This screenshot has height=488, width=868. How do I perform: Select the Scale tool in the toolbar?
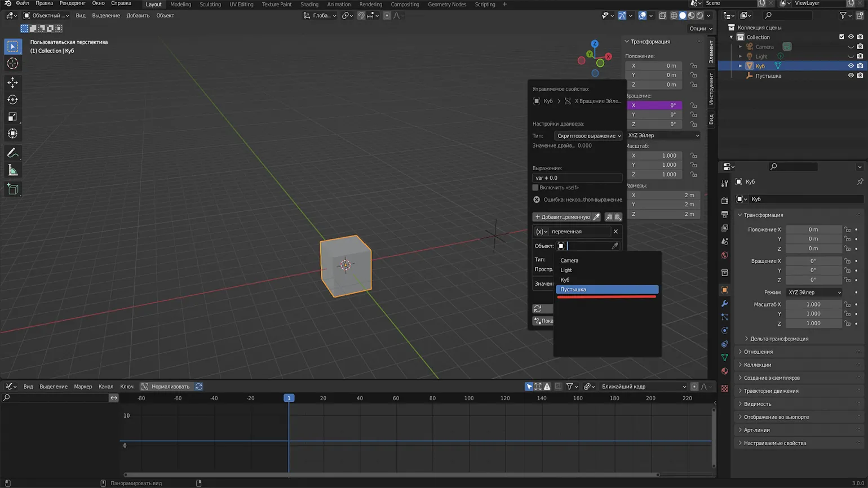point(12,117)
